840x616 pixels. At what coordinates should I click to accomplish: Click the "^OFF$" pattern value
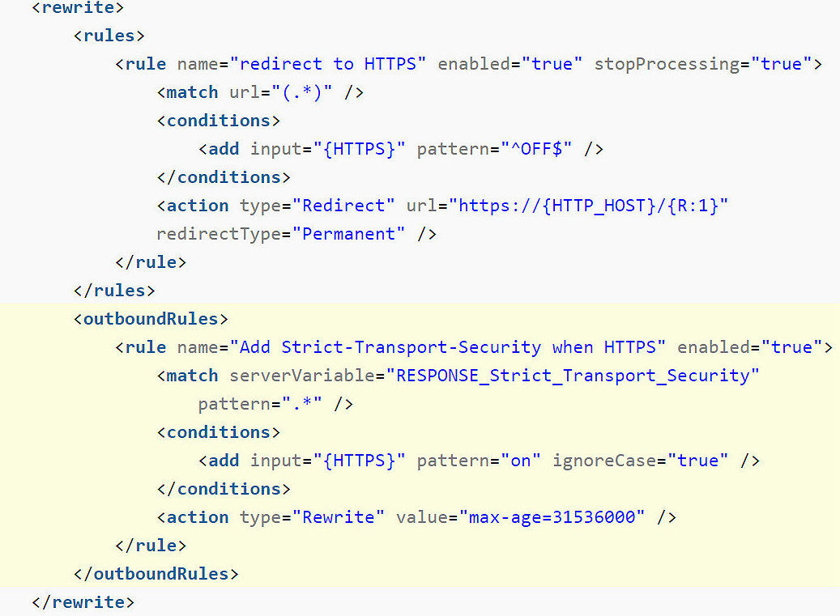(x=536, y=149)
